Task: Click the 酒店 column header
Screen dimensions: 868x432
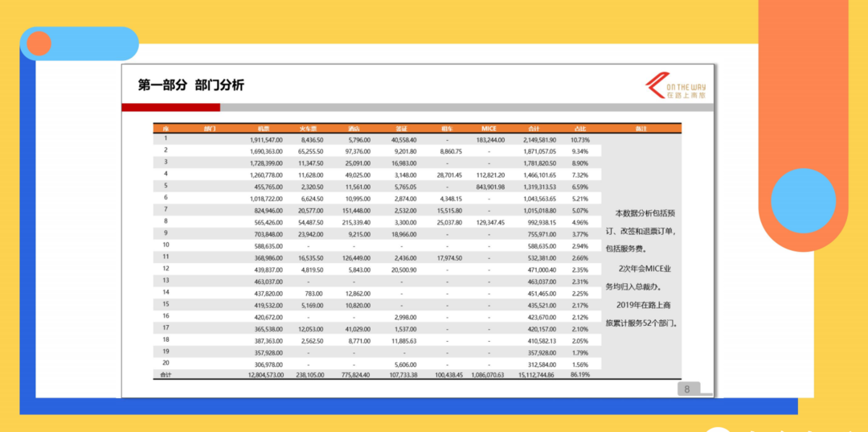Action: coord(354,128)
